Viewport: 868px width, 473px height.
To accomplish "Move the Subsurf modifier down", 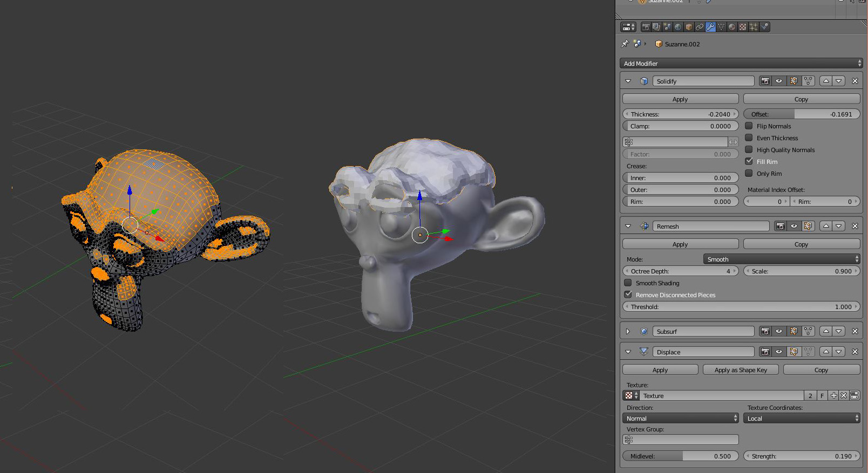I will coord(839,331).
